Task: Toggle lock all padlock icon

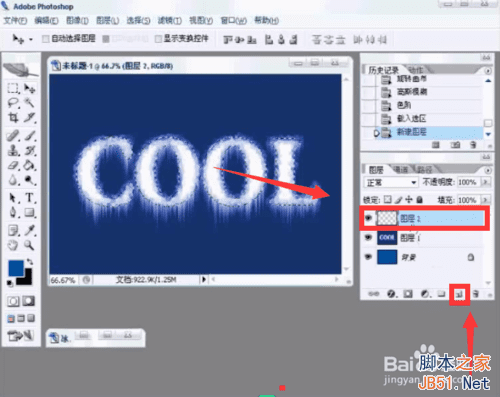Action: point(420,199)
